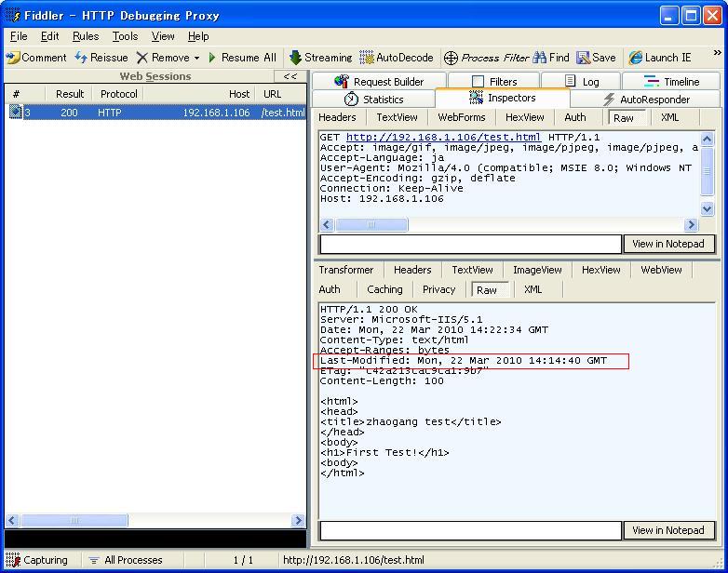Click sessions list scroll left arrow
728x573 pixels.
(x=12, y=521)
